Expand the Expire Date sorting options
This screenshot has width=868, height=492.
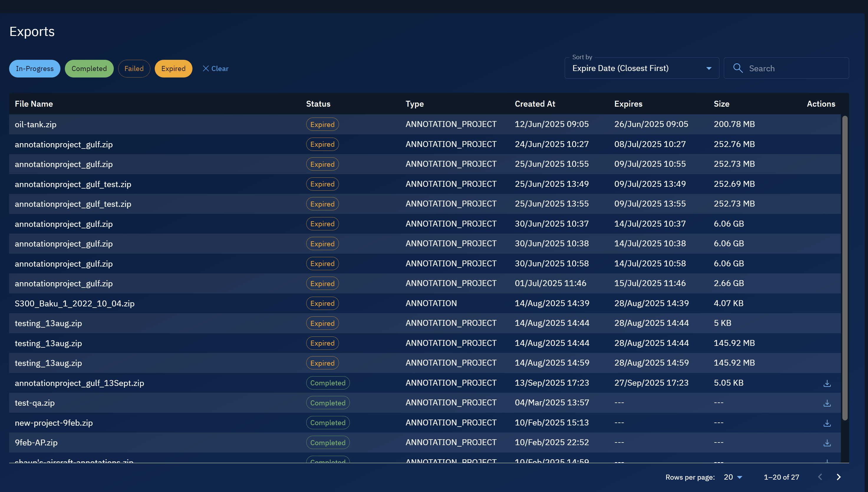click(x=709, y=68)
